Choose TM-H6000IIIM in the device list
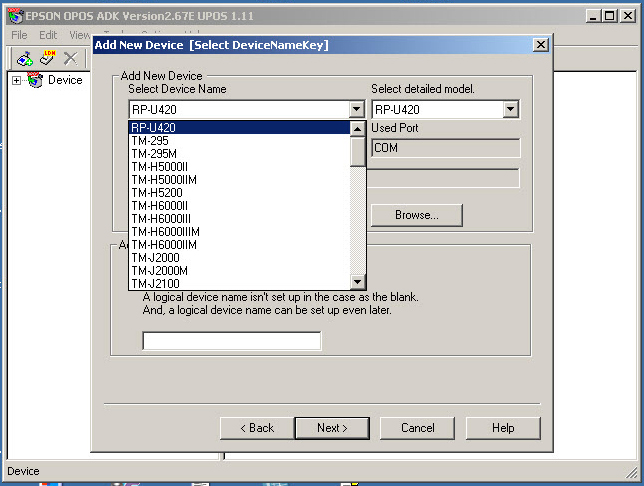The height and width of the screenshot is (486, 644). click(239, 232)
